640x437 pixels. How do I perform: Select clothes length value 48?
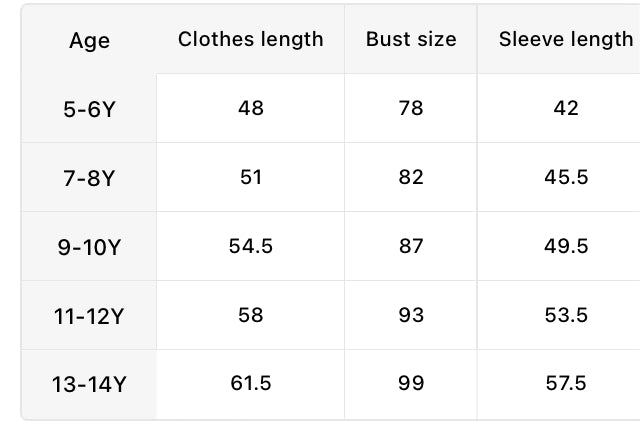tap(250, 108)
